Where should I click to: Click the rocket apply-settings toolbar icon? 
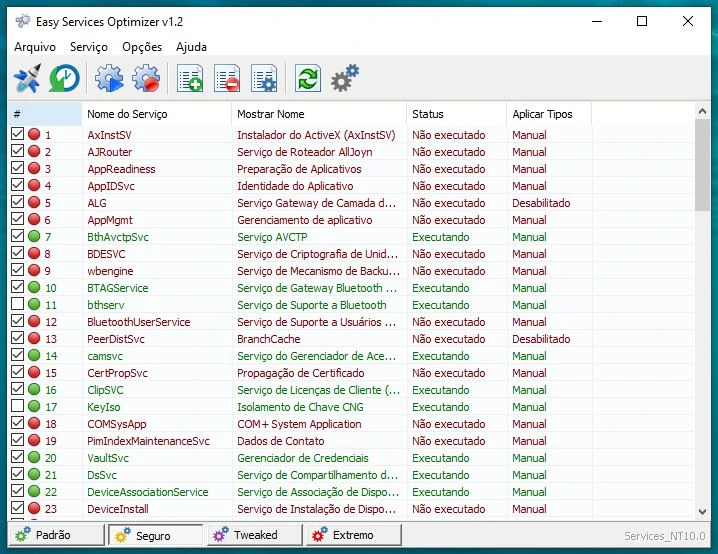pyautogui.click(x=27, y=78)
